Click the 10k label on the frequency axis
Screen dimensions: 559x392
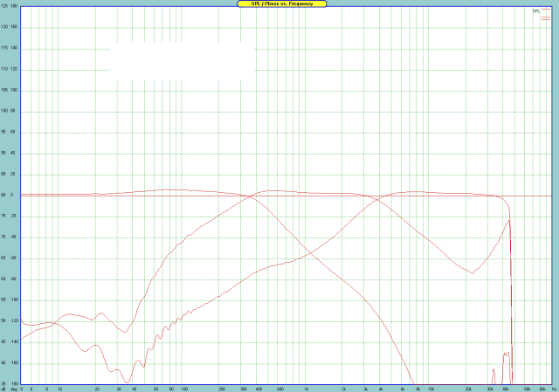[431, 389]
